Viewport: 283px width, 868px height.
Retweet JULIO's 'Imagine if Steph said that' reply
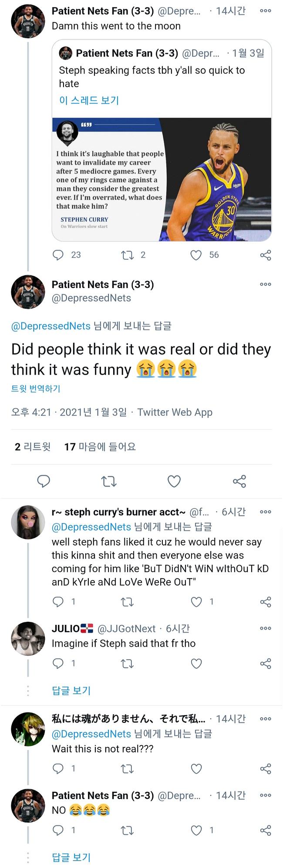coord(127,664)
